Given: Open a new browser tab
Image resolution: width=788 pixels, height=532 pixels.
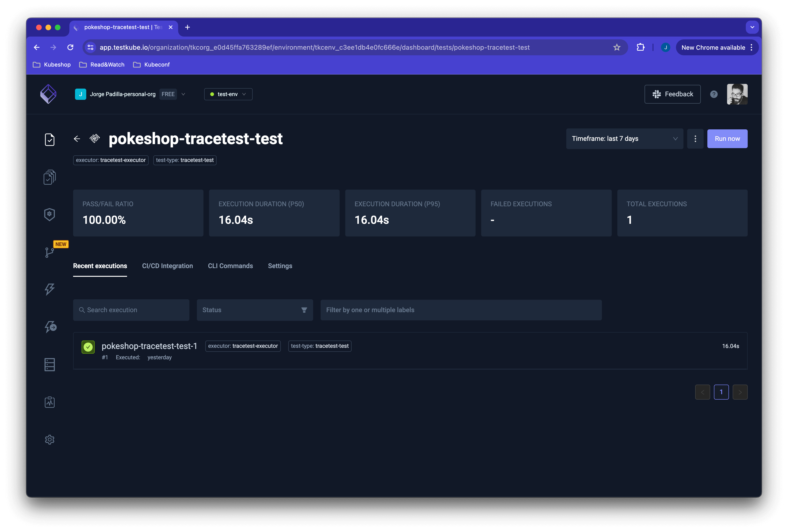Looking at the screenshot, I should (188, 27).
